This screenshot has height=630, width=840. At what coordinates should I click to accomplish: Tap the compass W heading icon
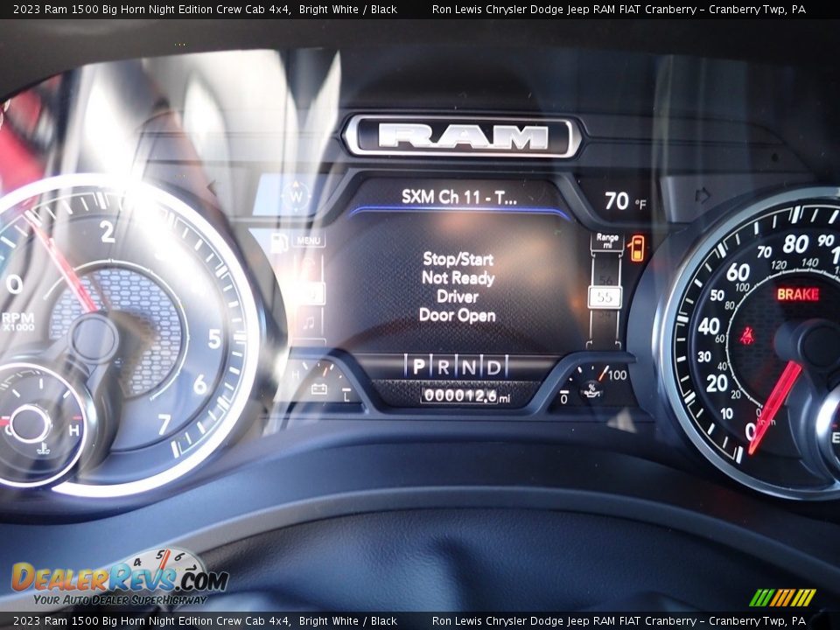click(x=296, y=195)
